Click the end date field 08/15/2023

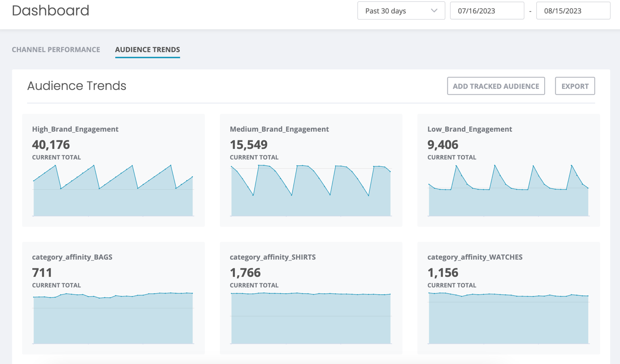[573, 11]
